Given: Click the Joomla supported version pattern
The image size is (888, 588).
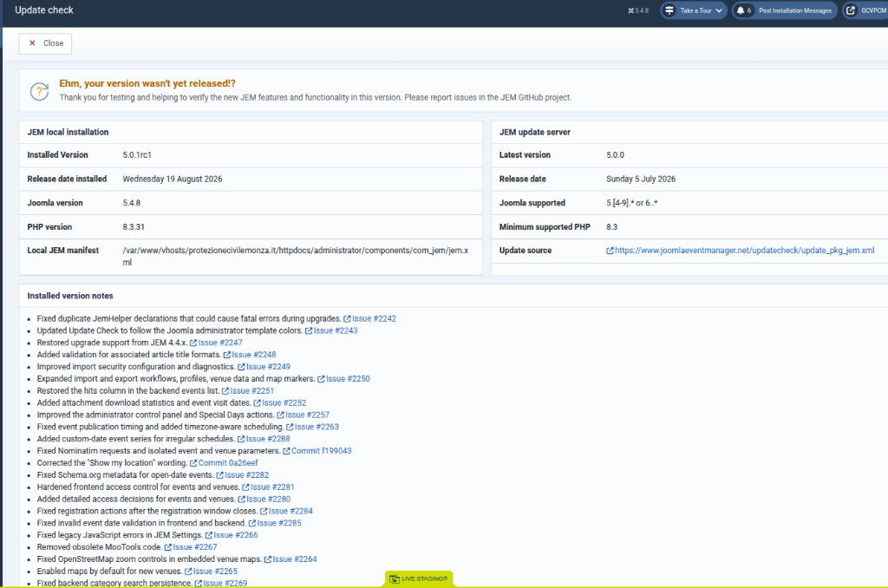Looking at the screenshot, I should (x=632, y=203).
